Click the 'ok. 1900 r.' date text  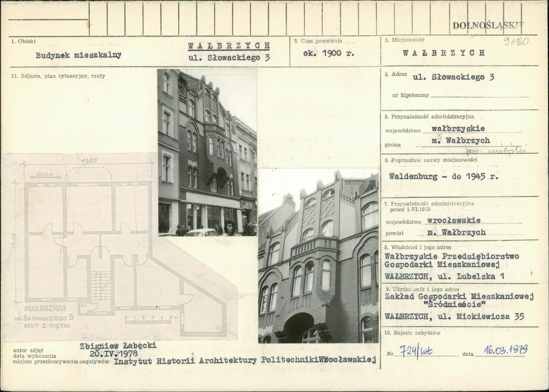pyautogui.click(x=328, y=53)
